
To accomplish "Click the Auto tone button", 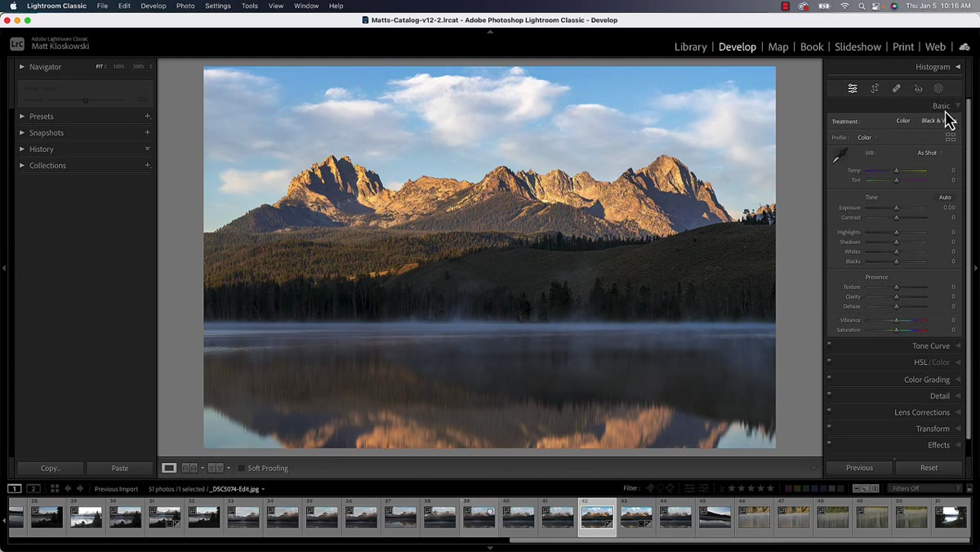I will tap(945, 197).
